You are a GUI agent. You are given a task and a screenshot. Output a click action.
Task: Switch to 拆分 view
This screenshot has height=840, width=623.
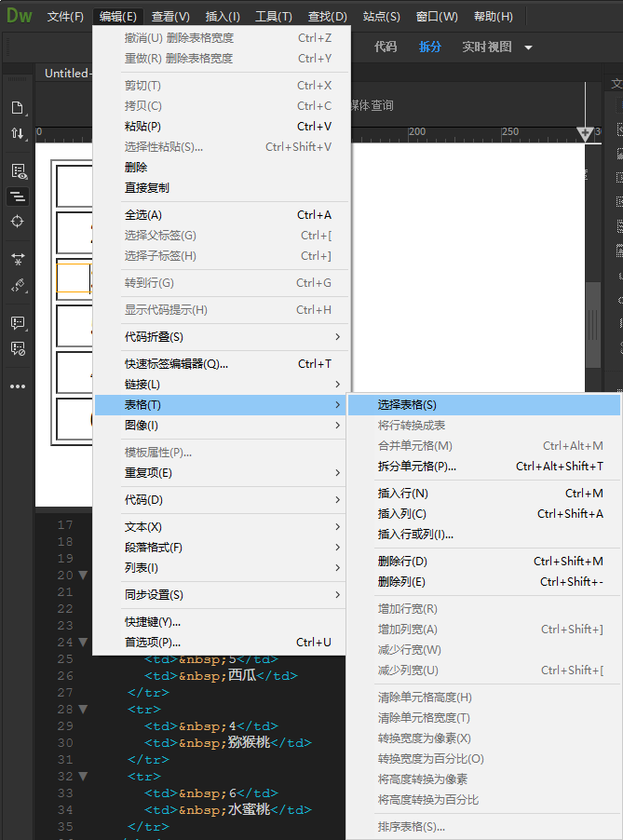coord(429,47)
